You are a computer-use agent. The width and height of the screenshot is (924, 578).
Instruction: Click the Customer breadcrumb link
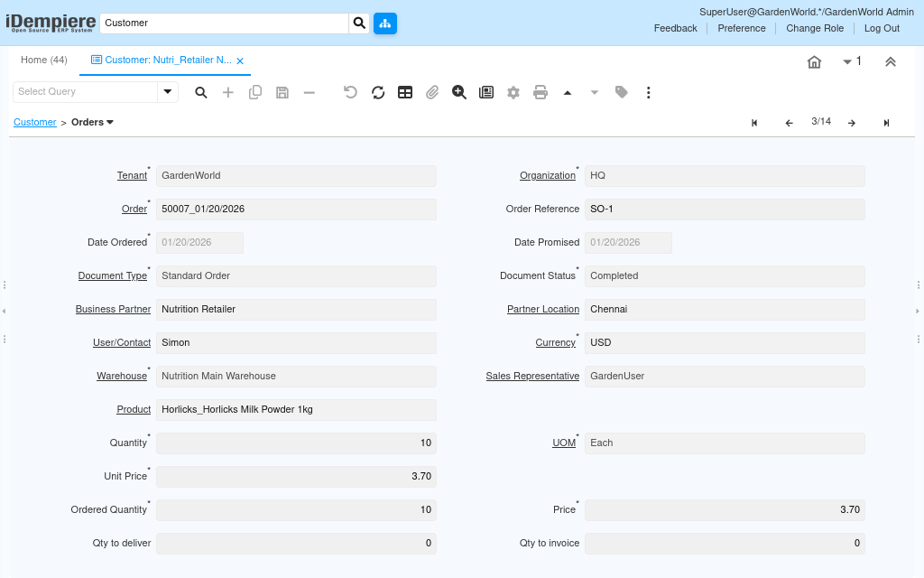tap(35, 122)
